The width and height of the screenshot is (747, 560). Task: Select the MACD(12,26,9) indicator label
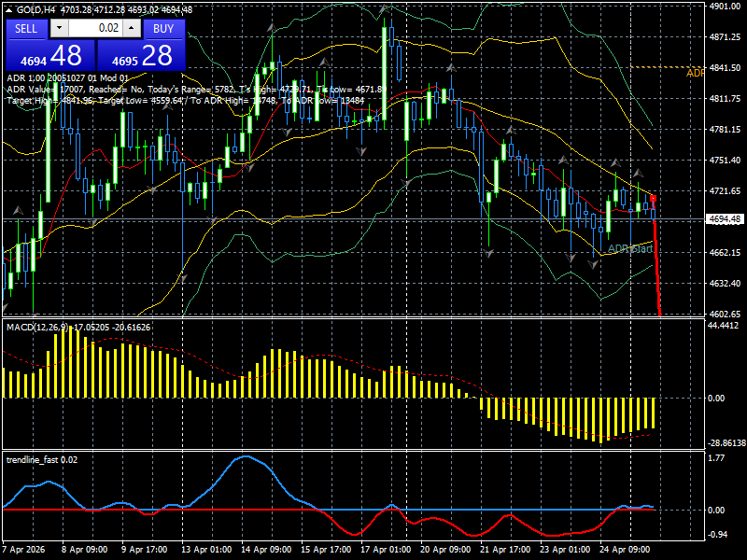pos(78,328)
